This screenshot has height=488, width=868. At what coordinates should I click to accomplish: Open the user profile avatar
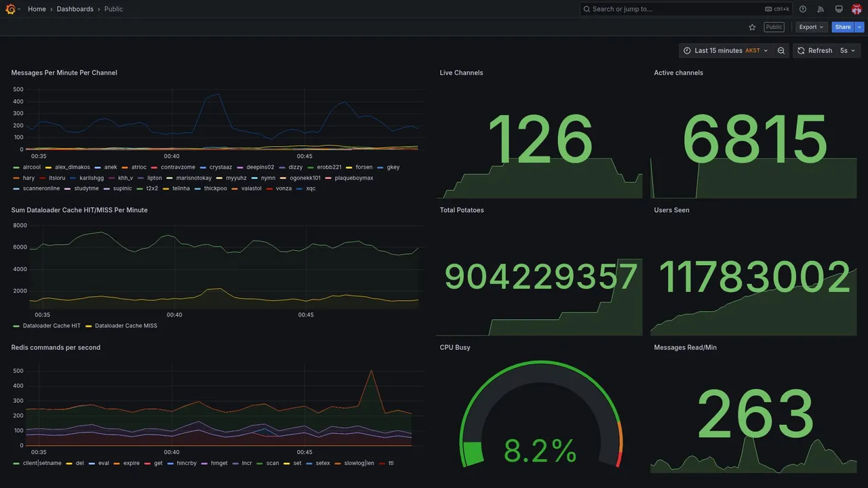(856, 9)
